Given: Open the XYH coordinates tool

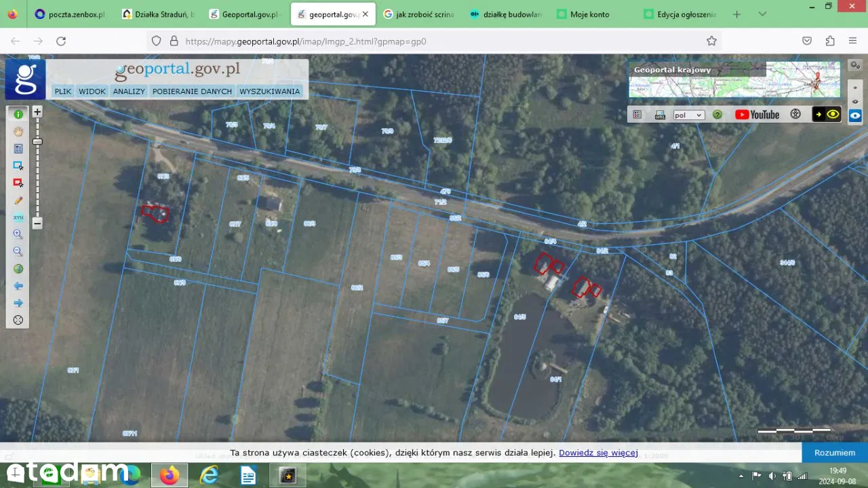Looking at the screenshot, I should [x=18, y=218].
